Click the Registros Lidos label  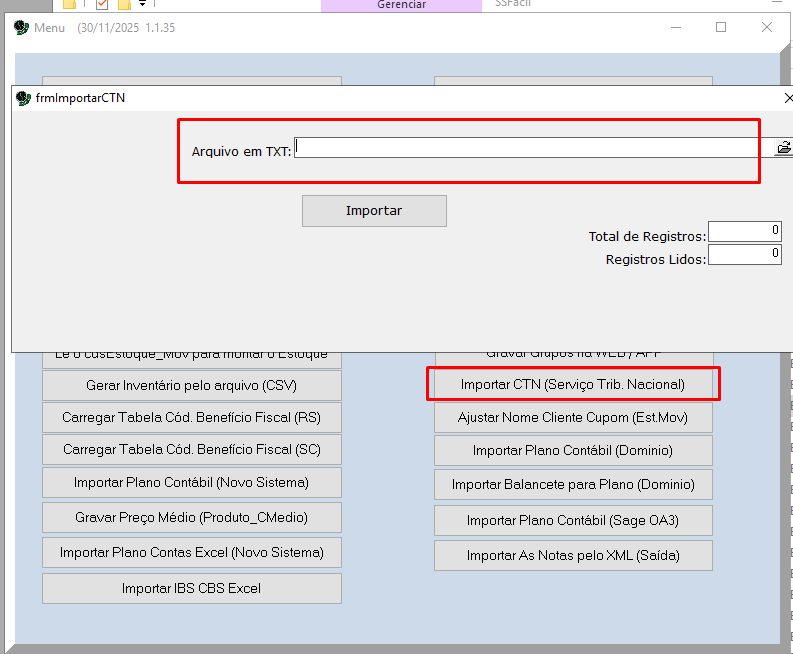(655, 259)
